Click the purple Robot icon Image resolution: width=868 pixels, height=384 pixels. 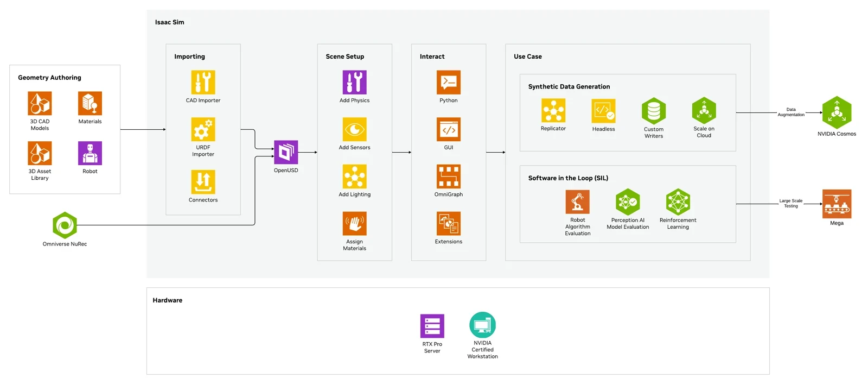pos(90,153)
